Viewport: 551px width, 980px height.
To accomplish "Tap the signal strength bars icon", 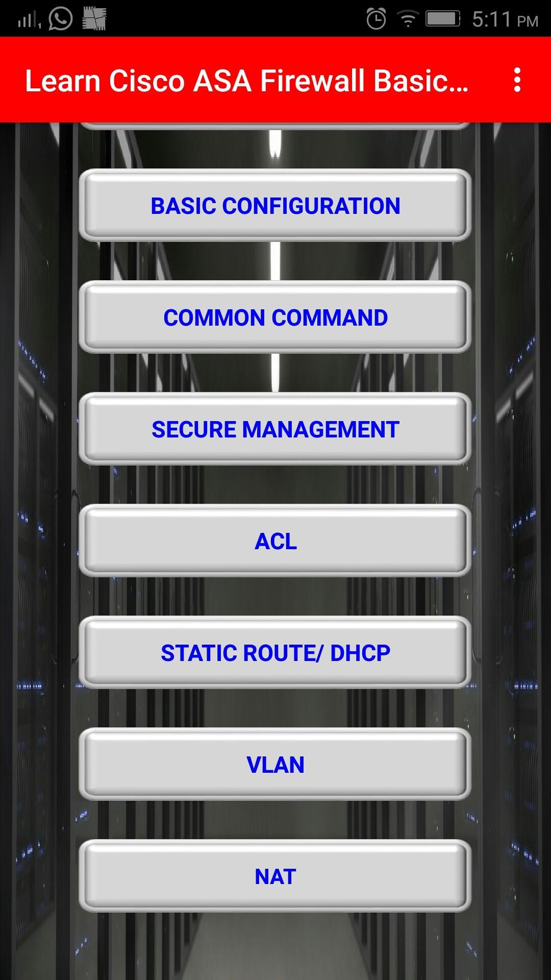I will point(29,19).
